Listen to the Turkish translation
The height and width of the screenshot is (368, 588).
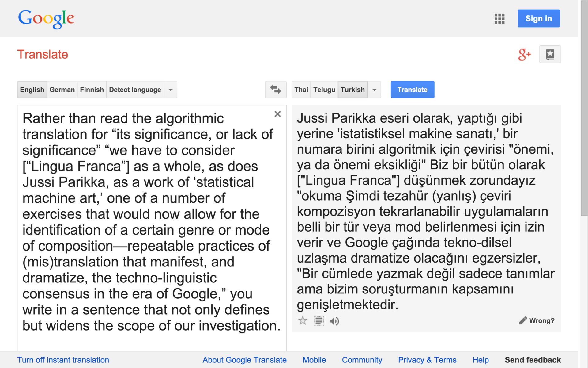334,321
